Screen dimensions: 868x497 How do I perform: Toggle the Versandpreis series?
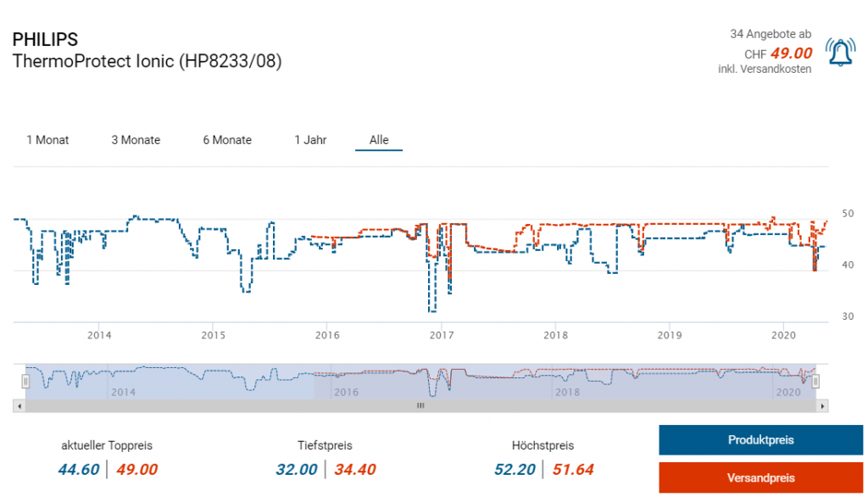click(760, 477)
